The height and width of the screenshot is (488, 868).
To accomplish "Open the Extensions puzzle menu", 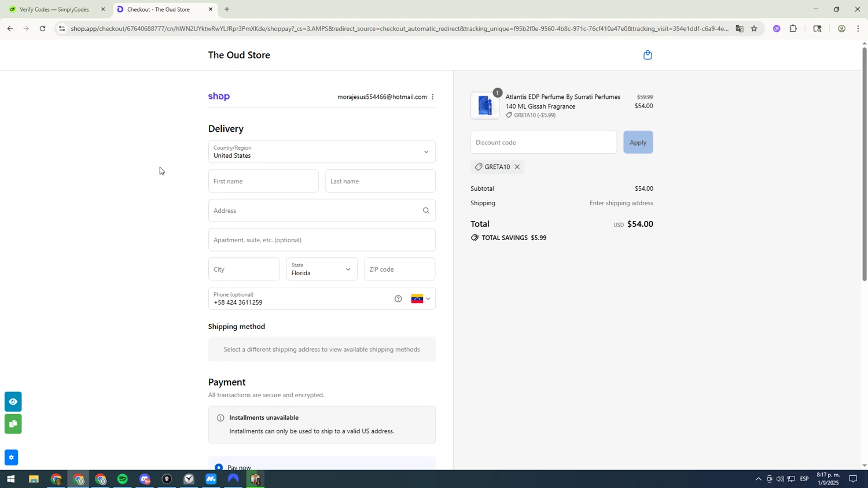I will click(x=793, y=28).
